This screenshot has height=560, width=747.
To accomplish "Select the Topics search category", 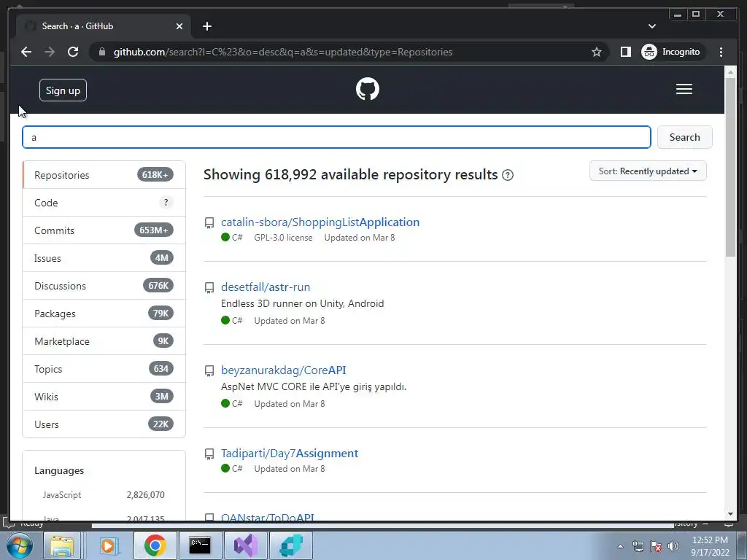I will 104,369.
